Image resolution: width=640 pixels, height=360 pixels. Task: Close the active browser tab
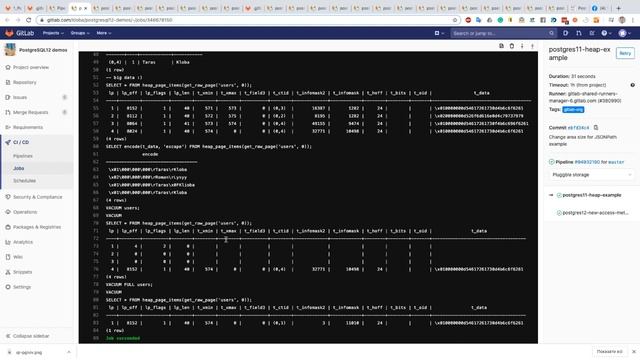point(85,8)
